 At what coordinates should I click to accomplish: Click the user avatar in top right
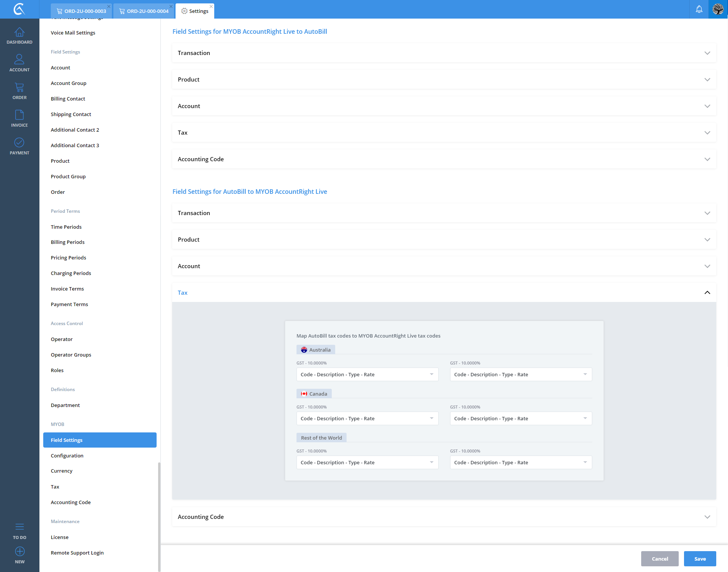718,9
